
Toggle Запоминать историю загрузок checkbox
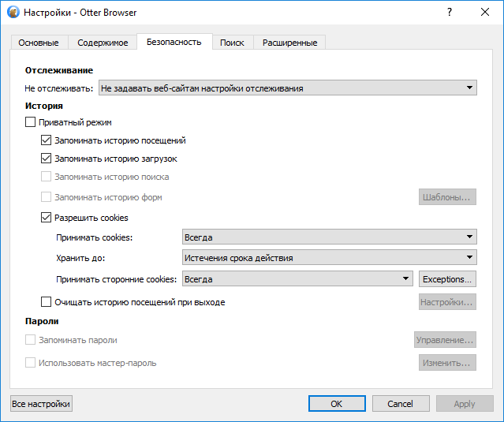pyautogui.click(x=46, y=159)
